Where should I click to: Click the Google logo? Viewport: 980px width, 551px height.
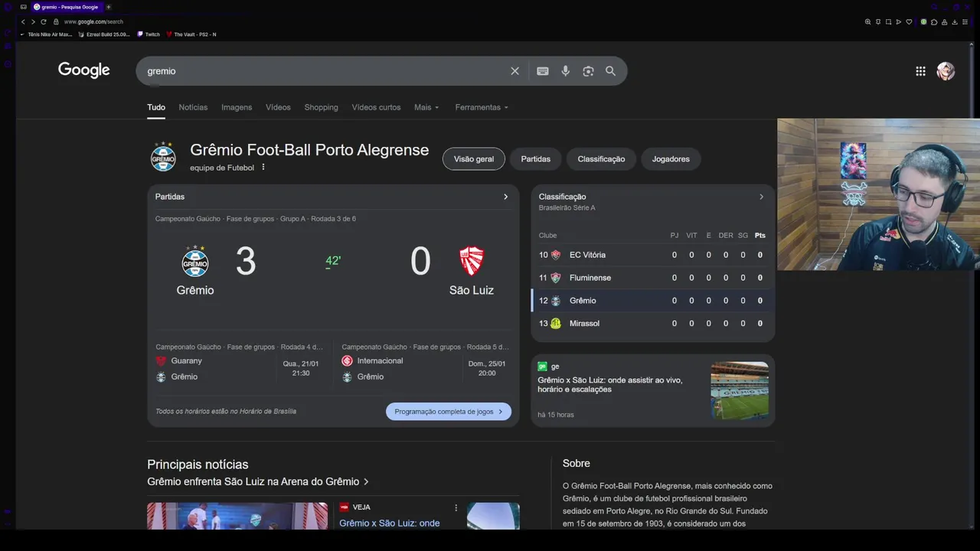[x=84, y=70]
